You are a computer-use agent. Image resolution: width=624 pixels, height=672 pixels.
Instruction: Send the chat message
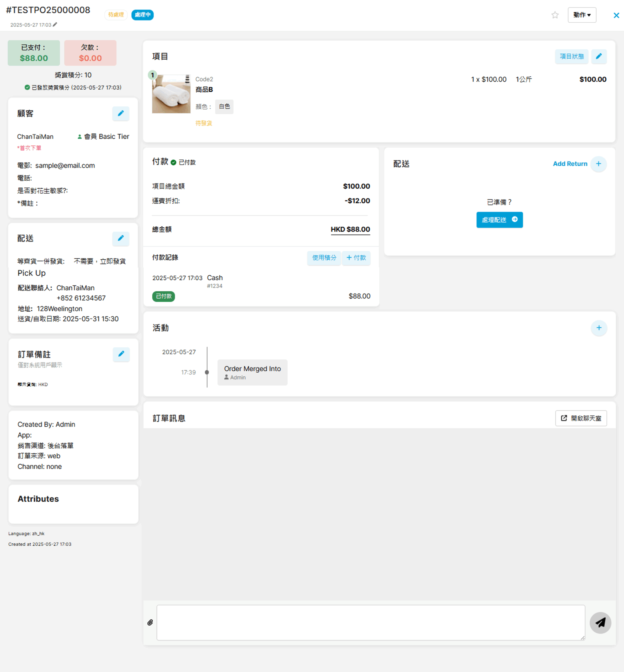600,622
